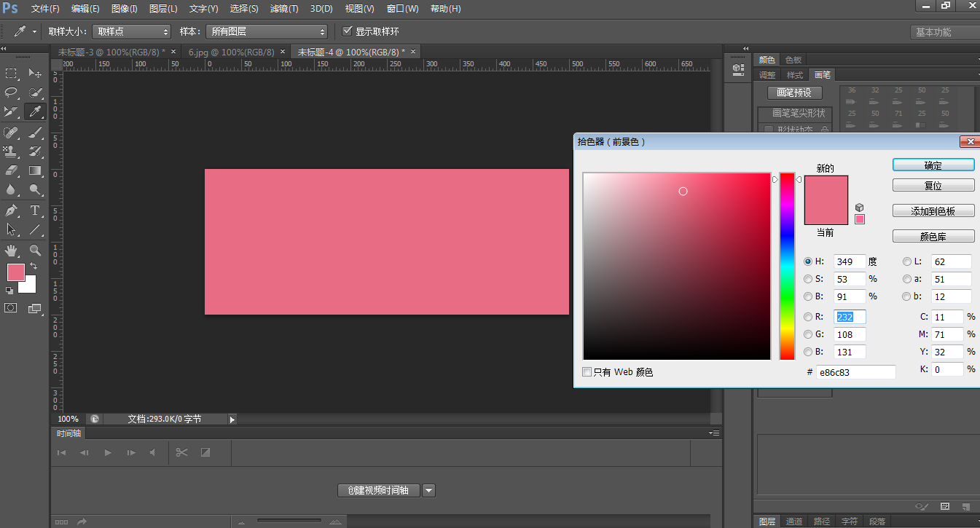
Task: Open the 基本功能 workspace dropdown
Action: [944, 32]
